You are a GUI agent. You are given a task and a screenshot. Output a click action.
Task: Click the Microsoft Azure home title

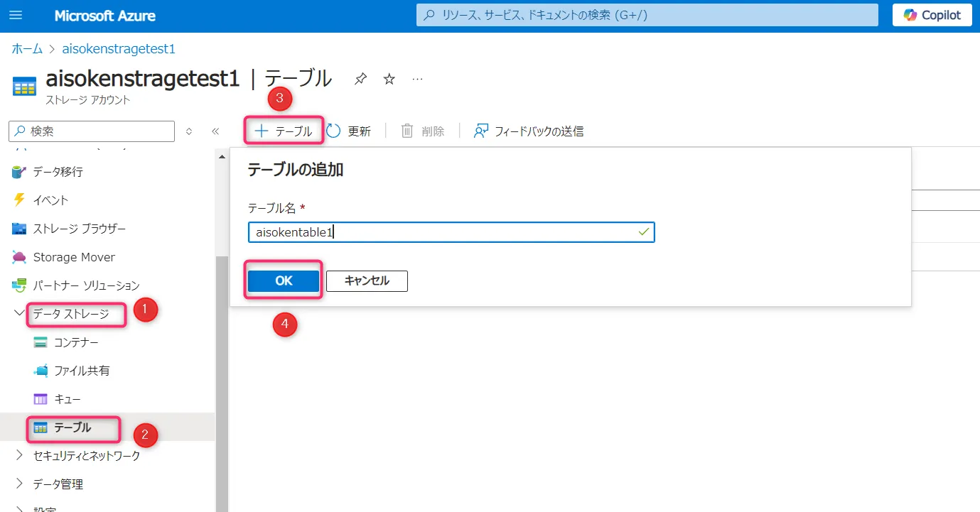105,16
